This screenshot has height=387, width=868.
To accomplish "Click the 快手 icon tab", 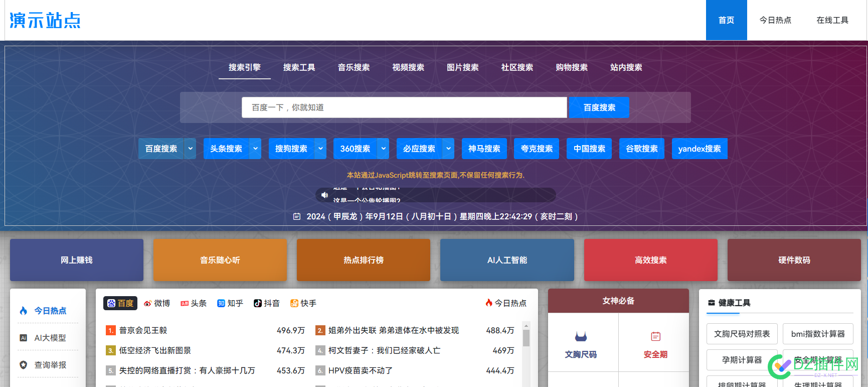I will (x=303, y=303).
